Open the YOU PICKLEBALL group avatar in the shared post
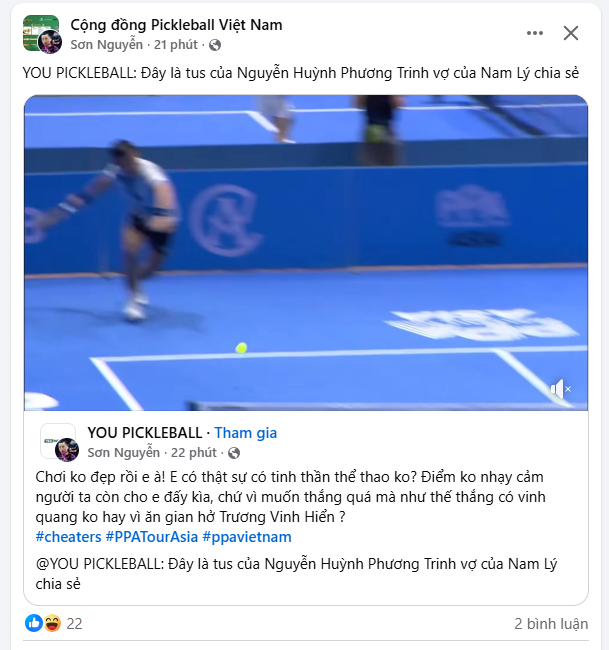Image resolution: width=609 pixels, height=650 pixels. 56,439
